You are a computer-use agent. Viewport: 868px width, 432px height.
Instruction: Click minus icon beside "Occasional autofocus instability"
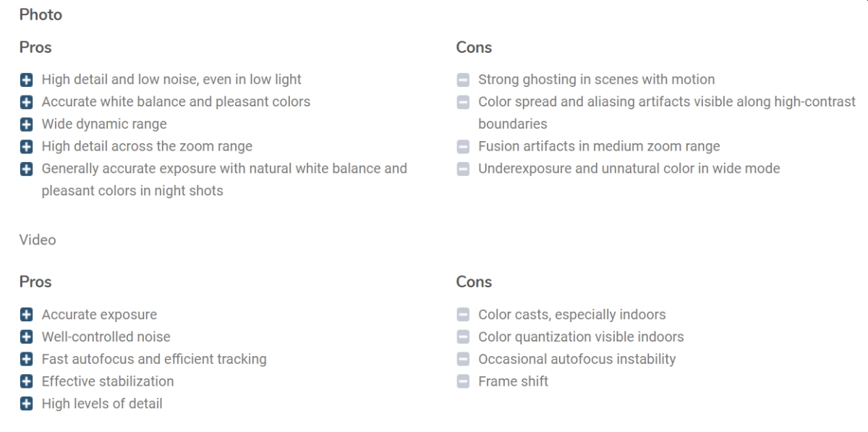463,360
